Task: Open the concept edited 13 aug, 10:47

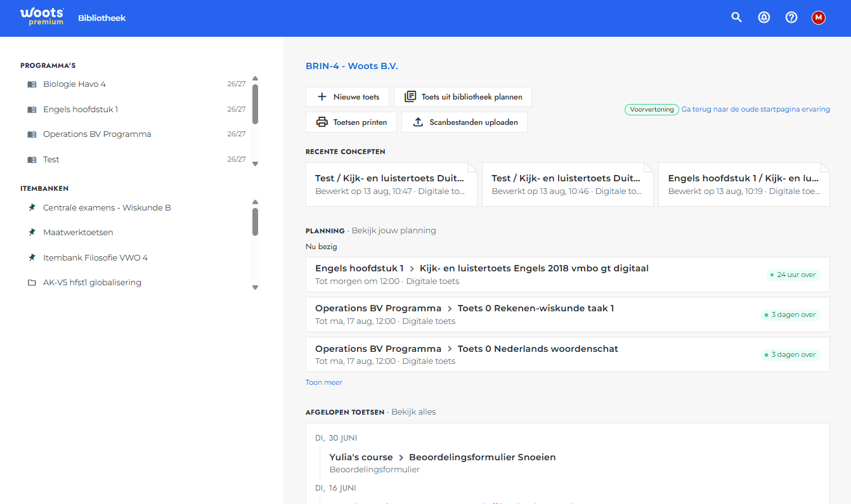Action: click(x=391, y=184)
